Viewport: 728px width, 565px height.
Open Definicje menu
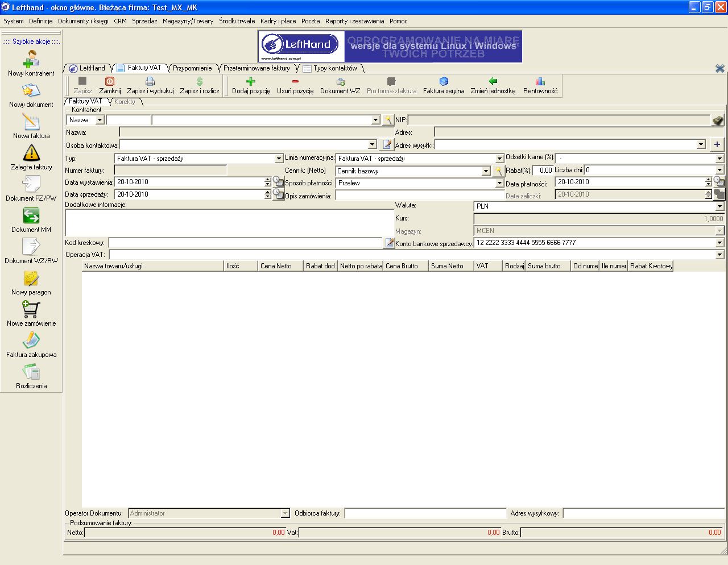coord(41,21)
